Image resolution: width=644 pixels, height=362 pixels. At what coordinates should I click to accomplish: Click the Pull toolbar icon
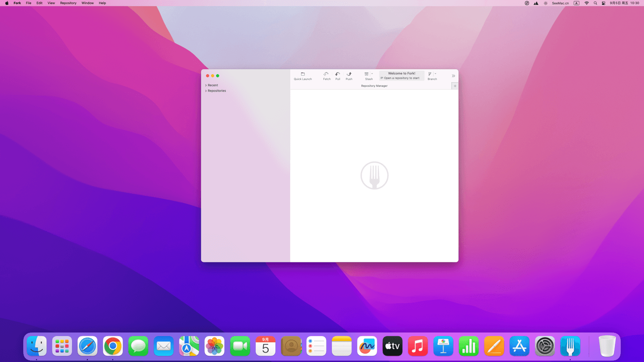click(x=338, y=74)
